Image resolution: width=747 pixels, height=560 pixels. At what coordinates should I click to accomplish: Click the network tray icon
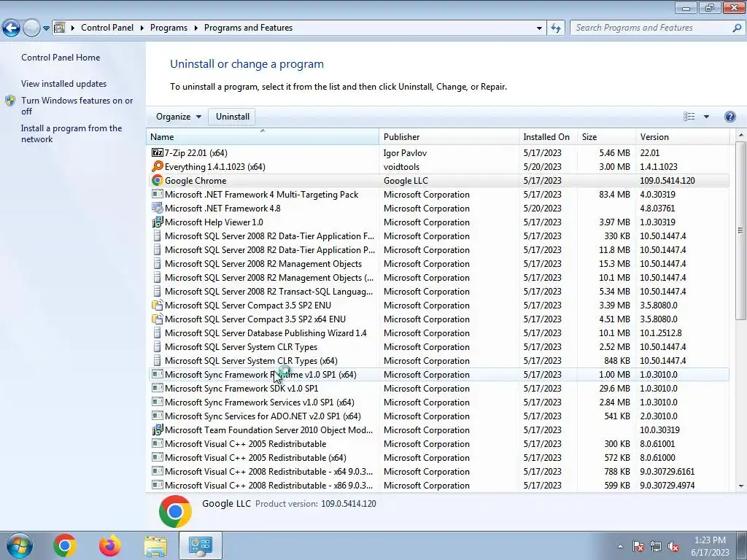(656, 547)
